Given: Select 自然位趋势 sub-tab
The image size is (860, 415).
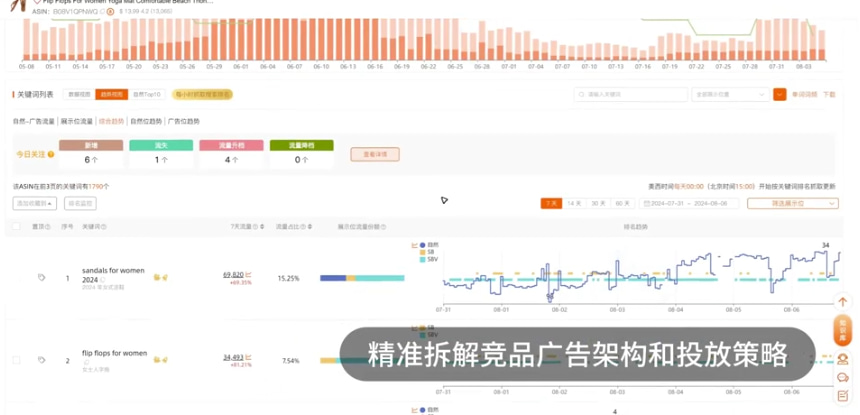Looking at the screenshot, I should click(146, 121).
